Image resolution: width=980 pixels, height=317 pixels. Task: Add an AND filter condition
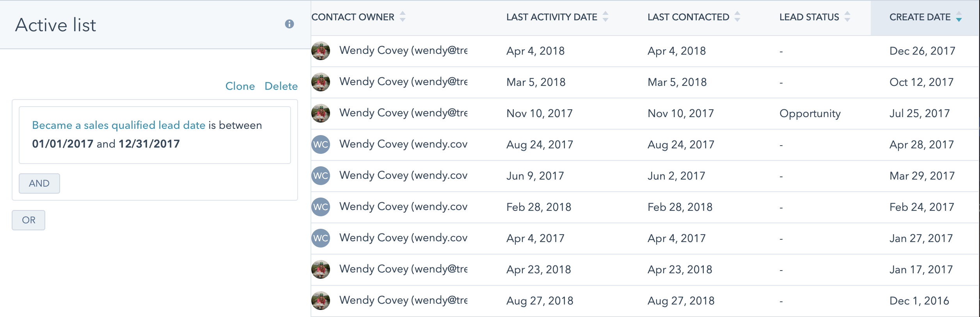coord(39,183)
